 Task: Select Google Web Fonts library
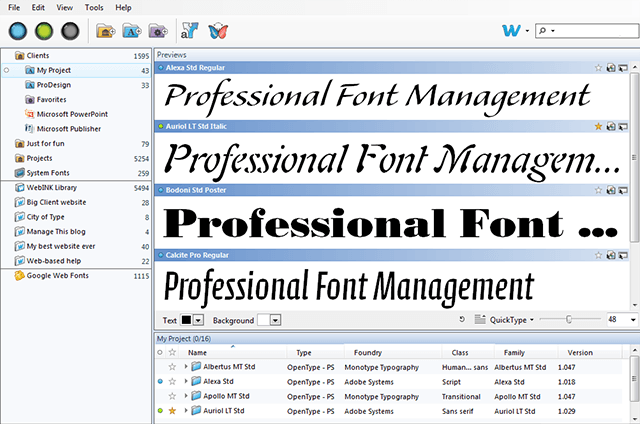coord(76,276)
